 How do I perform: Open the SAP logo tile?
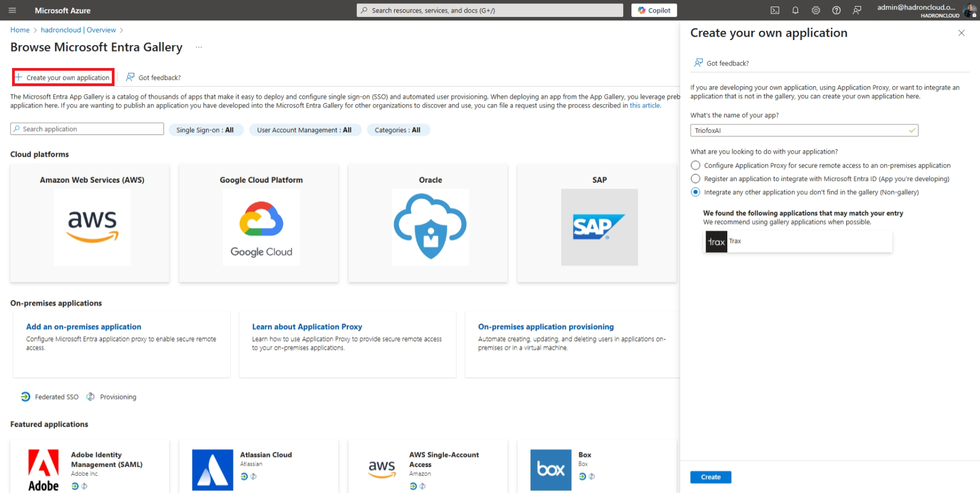click(600, 227)
